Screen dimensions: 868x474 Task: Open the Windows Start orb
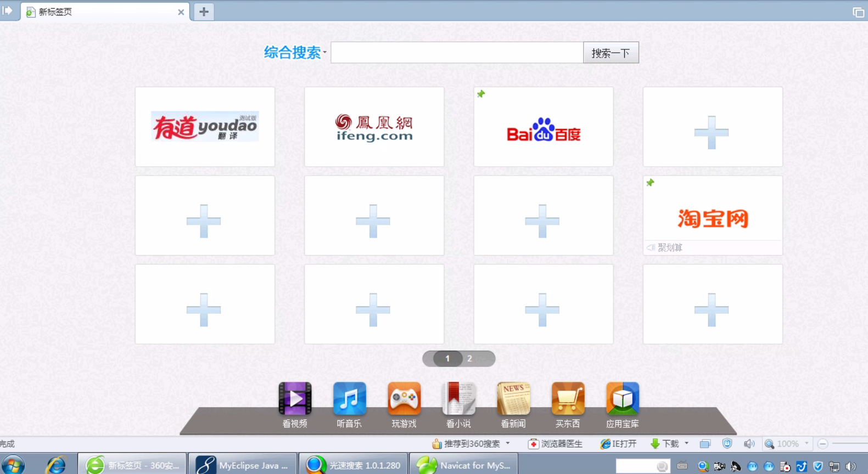point(13,465)
